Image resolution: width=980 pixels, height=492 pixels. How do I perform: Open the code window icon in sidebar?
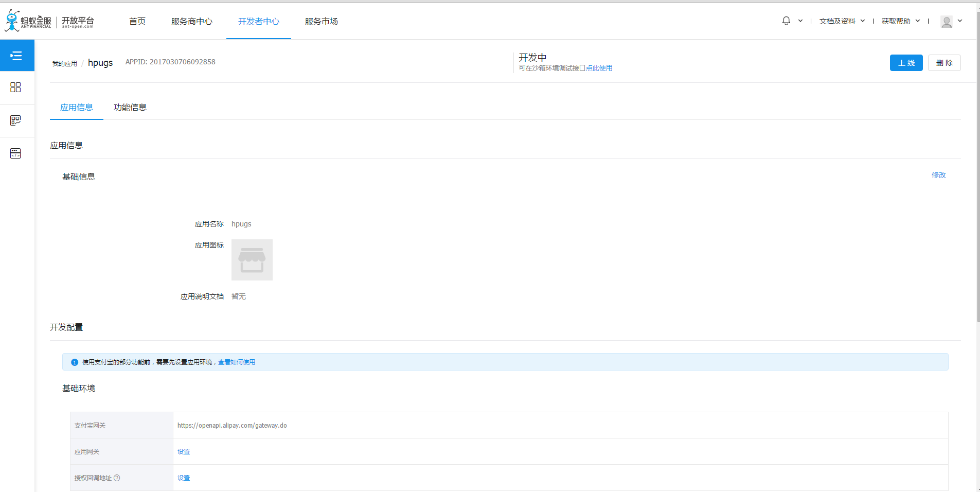(x=15, y=153)
